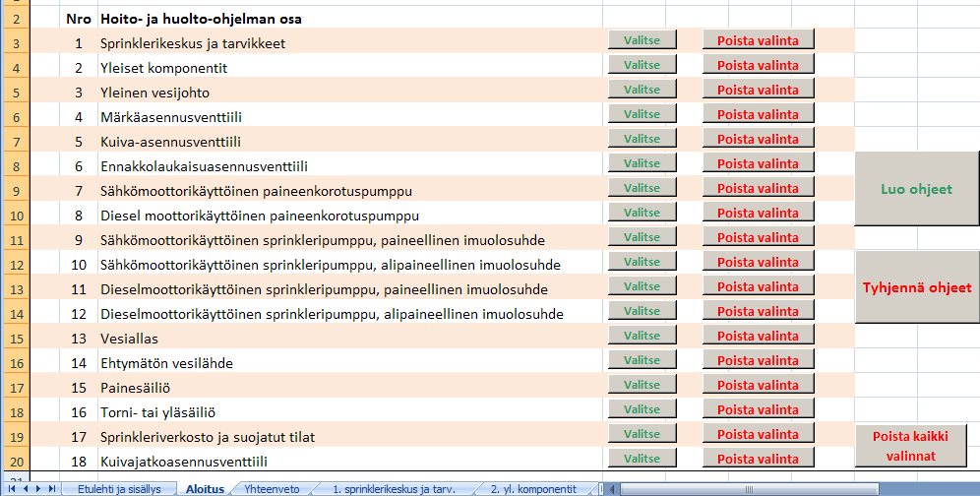Click the horizontal scrollbar left arrow
Image resolution: width=980 pixels, height=496 pixels.
click(612, 489)
